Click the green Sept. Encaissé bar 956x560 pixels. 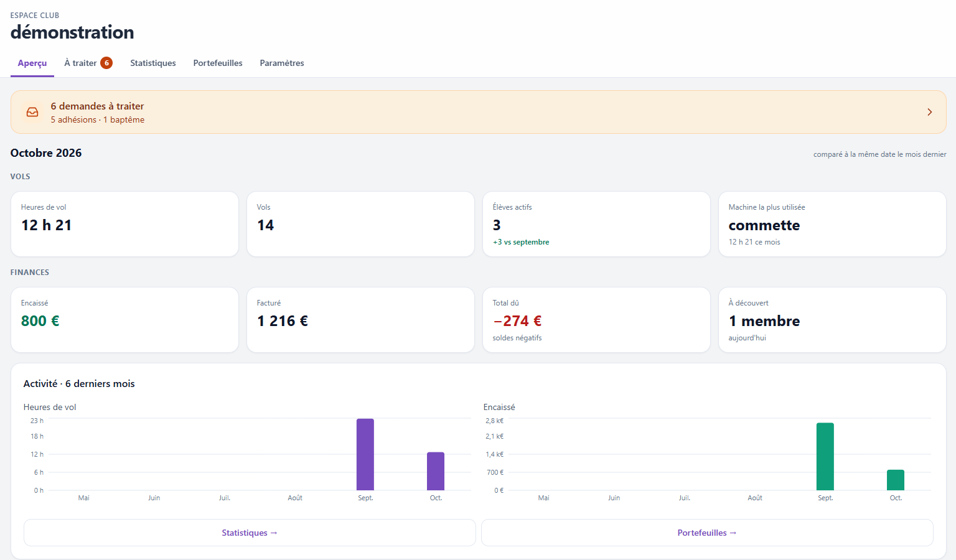point(825,457)
